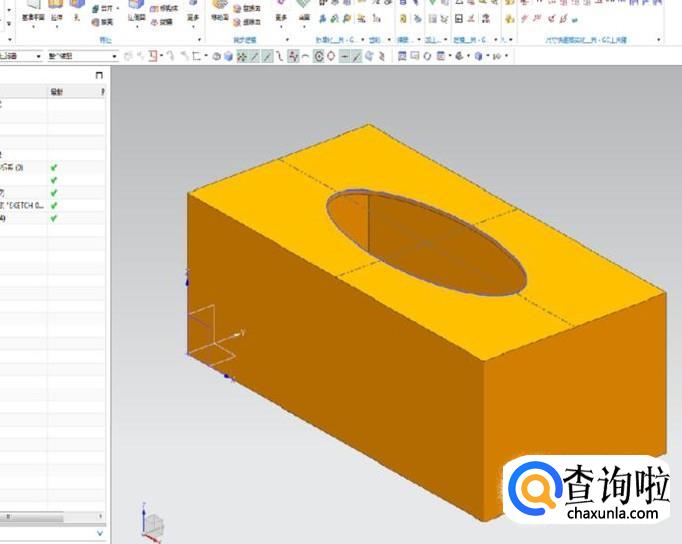Click the Replace Face icon
This screenshot has width=682, height=544.
(243, 8)
